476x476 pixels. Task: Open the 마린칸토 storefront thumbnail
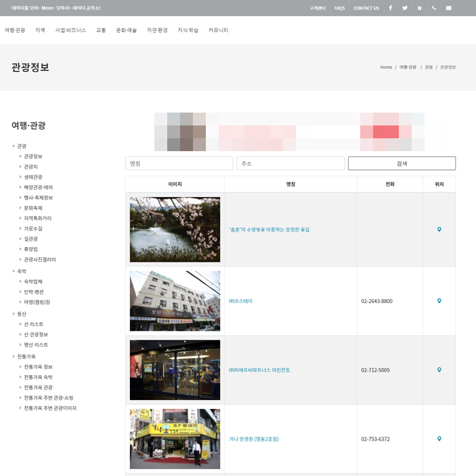click(175, 370)
